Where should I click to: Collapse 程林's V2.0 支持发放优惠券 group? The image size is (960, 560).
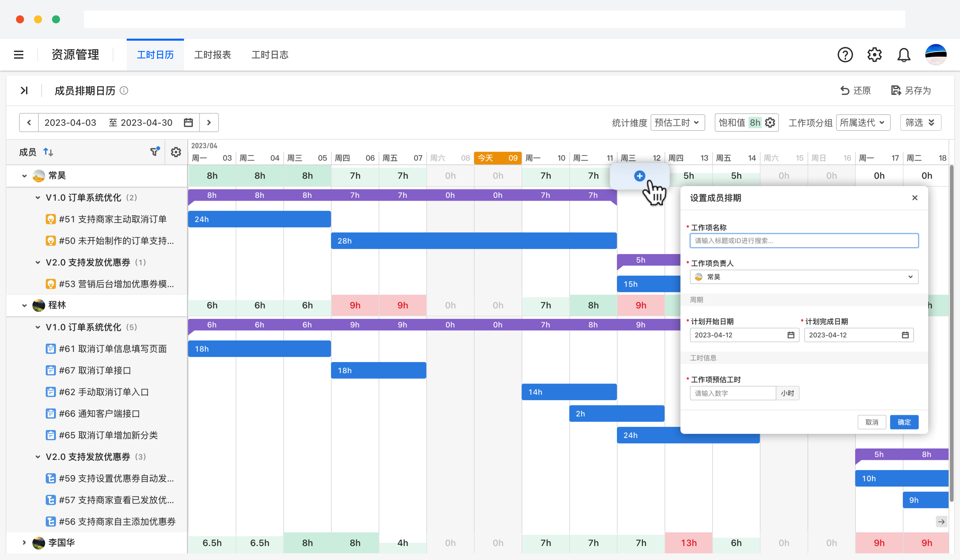(x=38, y=457)
